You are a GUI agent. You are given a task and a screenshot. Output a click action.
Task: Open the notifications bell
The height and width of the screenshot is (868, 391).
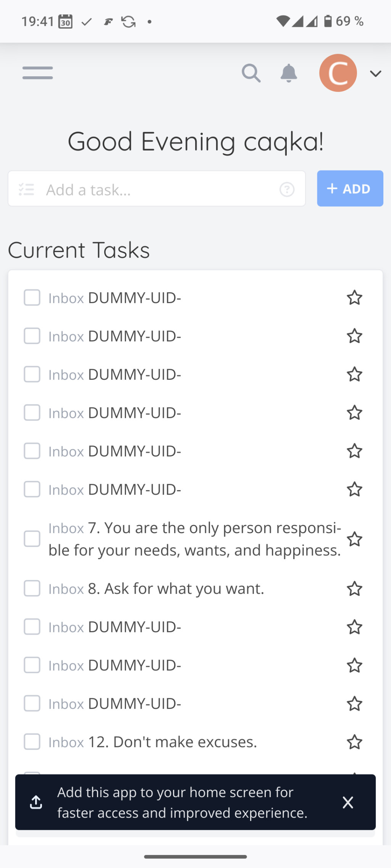(289, 73)
